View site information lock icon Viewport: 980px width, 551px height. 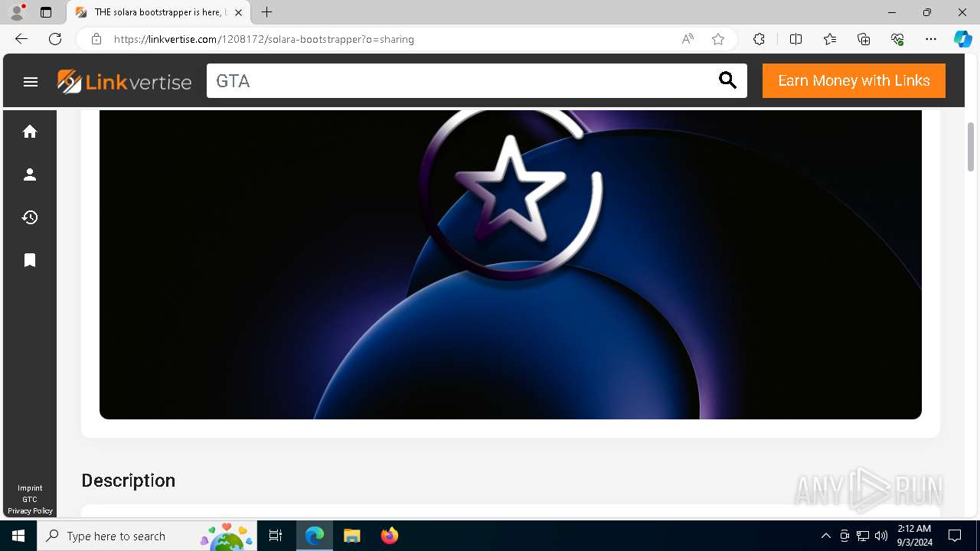[x=96, y=39]
